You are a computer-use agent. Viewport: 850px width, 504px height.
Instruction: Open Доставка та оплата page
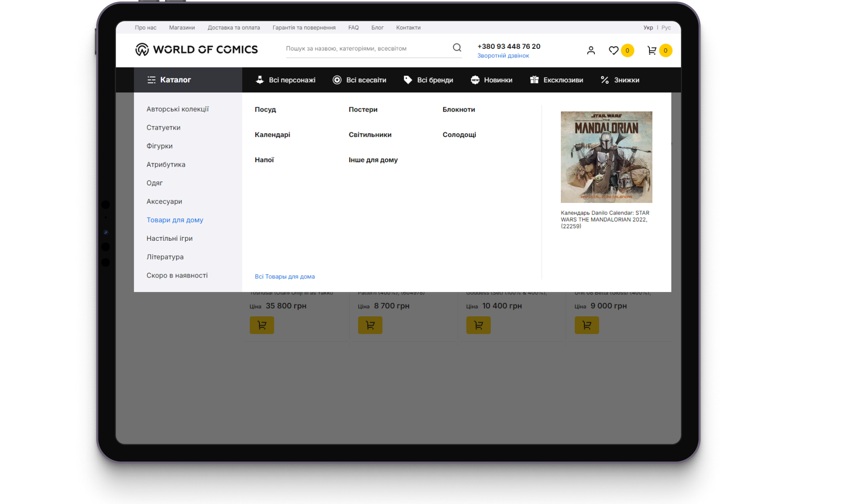click(x=234, y=28)
